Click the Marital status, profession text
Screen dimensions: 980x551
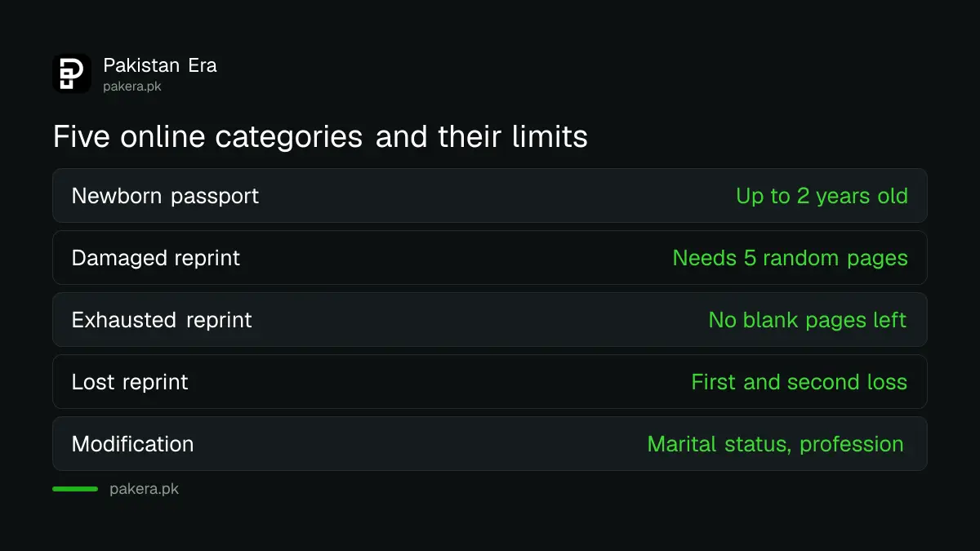click(776, 444)
